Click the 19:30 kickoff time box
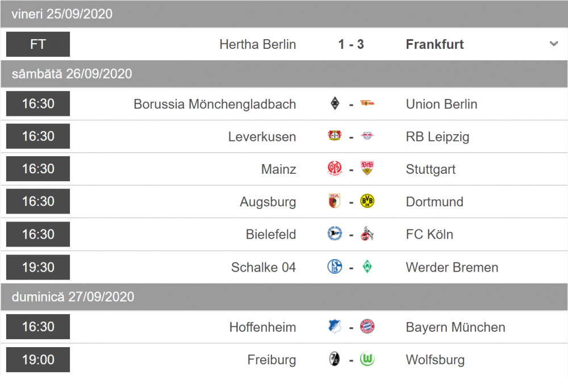Viewport: 568px width, 392px height. coord(38,267)
